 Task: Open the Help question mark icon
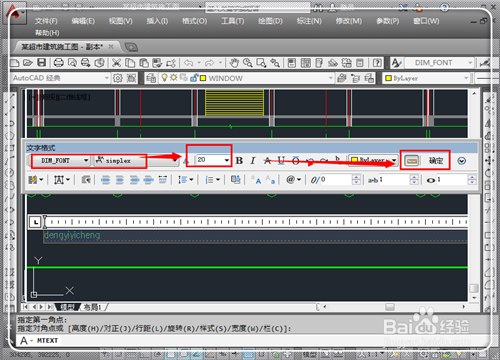pyautogui.click(x=377, y=63)
